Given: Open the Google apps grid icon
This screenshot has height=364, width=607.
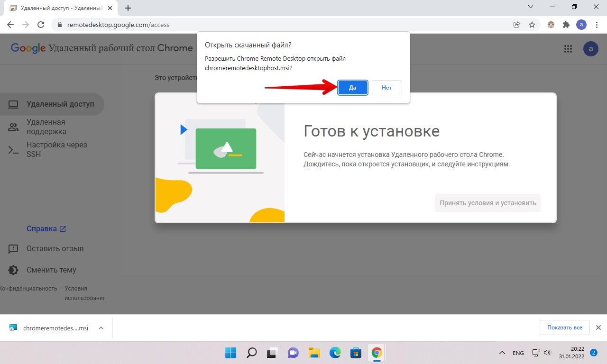Looking at the screenshot, I should 568,48.
